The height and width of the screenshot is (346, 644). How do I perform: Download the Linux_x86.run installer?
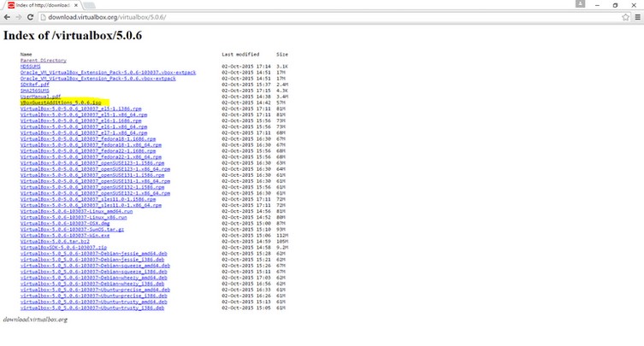(x=74, y=217)
